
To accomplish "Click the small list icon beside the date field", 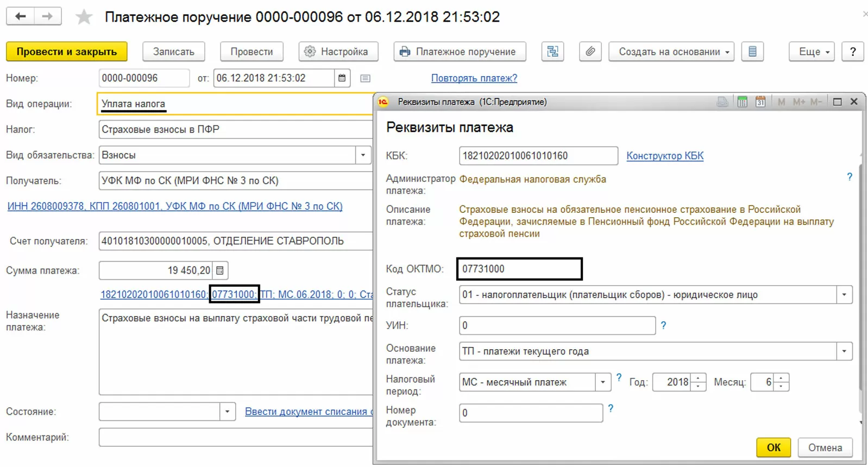I will (366, 78).
